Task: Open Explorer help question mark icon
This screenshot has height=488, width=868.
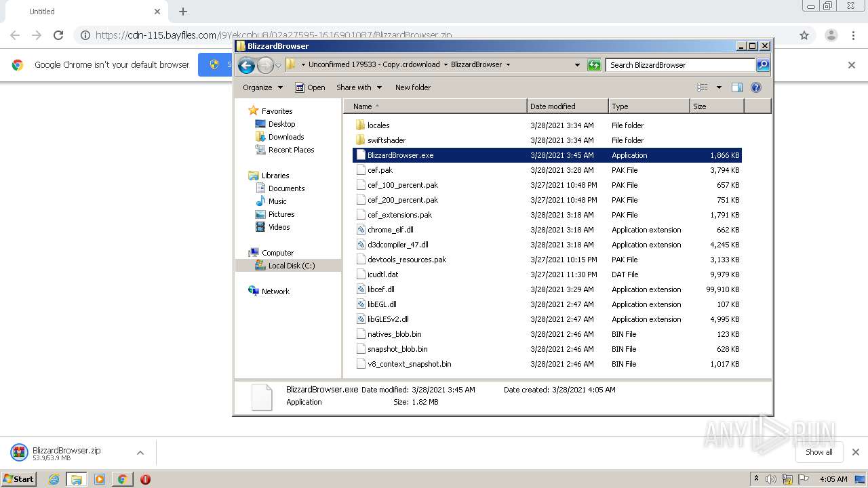Action: (756, 87)
